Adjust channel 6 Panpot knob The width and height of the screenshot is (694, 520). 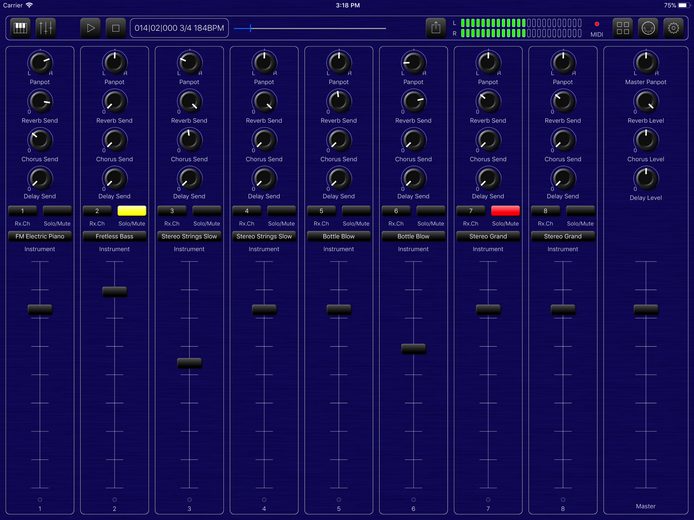[x=413, y=63]
